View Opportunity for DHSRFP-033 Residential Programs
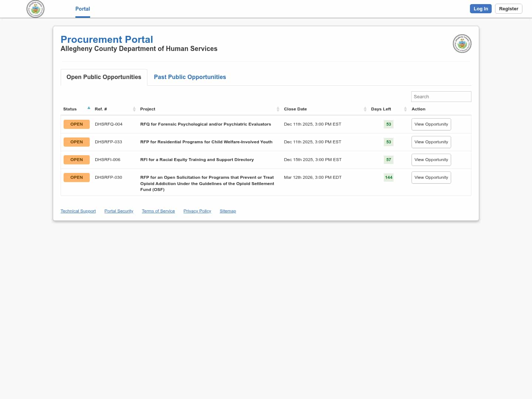The height and width of the screenshot is (399, 532). pos(431,142)
